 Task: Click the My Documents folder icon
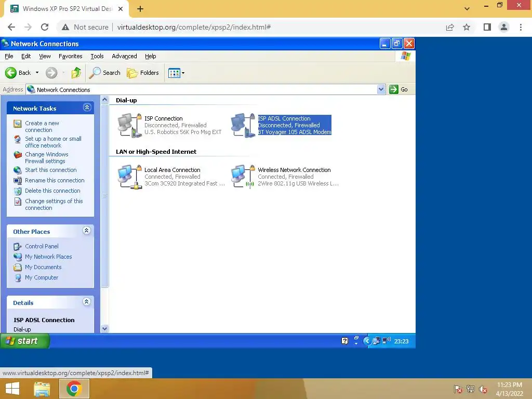click(17, 268)
